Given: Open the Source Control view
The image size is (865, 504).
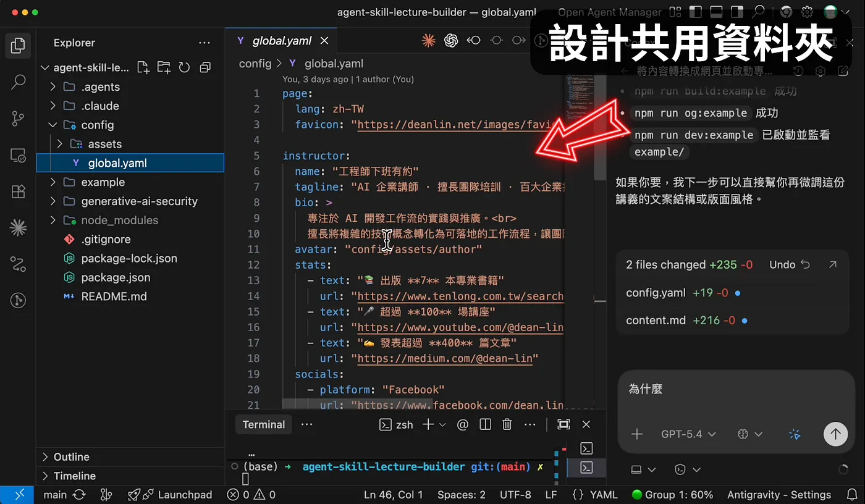Looking at the screenshot, I should pos(19,118).
